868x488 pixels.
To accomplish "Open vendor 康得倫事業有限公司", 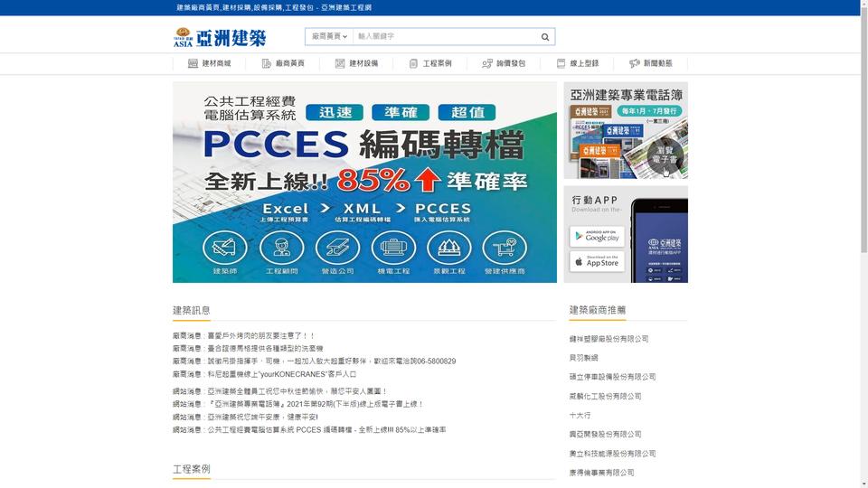I will 602,473.
